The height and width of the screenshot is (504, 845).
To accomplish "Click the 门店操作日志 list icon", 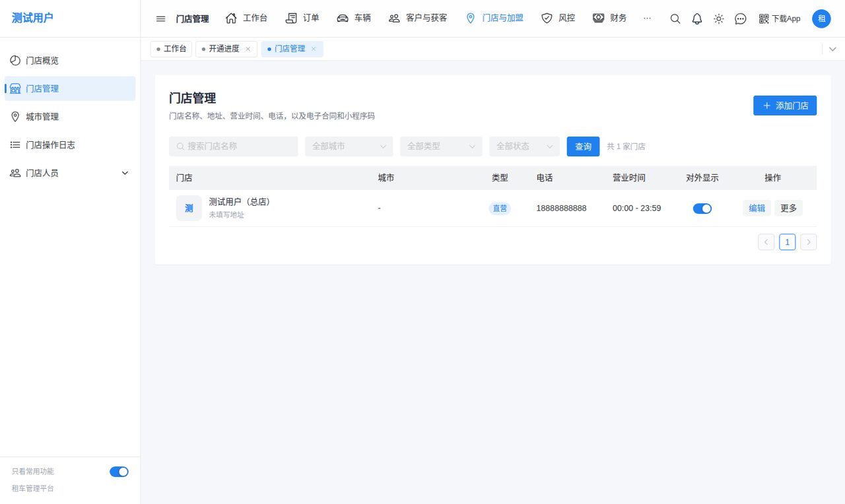I will (x=15, y=144).
